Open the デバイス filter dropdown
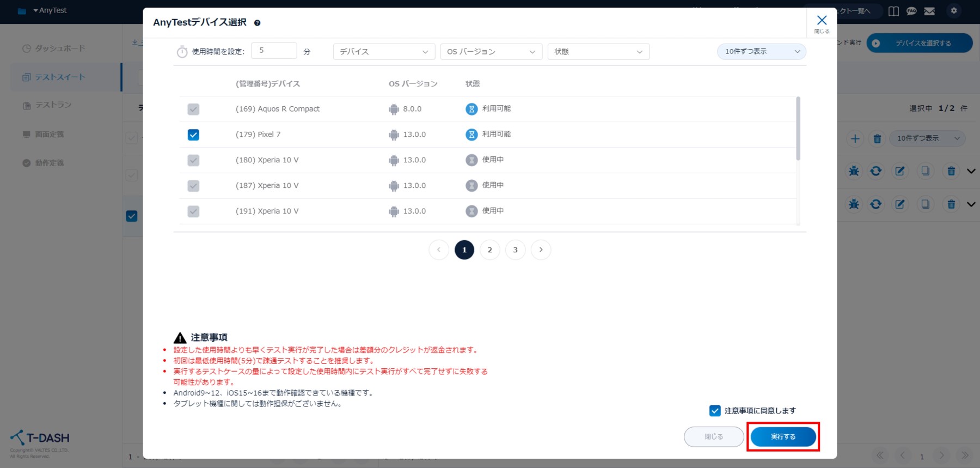The image size is (980, 468). (384, 52)
